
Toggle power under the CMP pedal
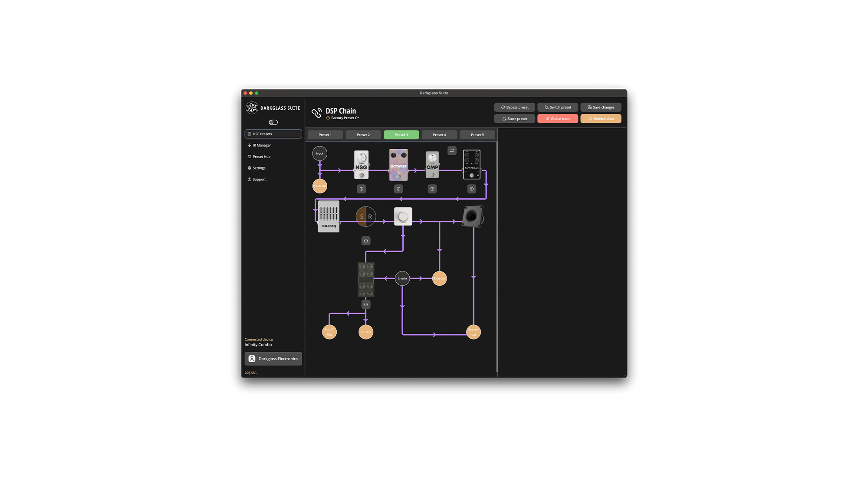click(x=432, y=189)
